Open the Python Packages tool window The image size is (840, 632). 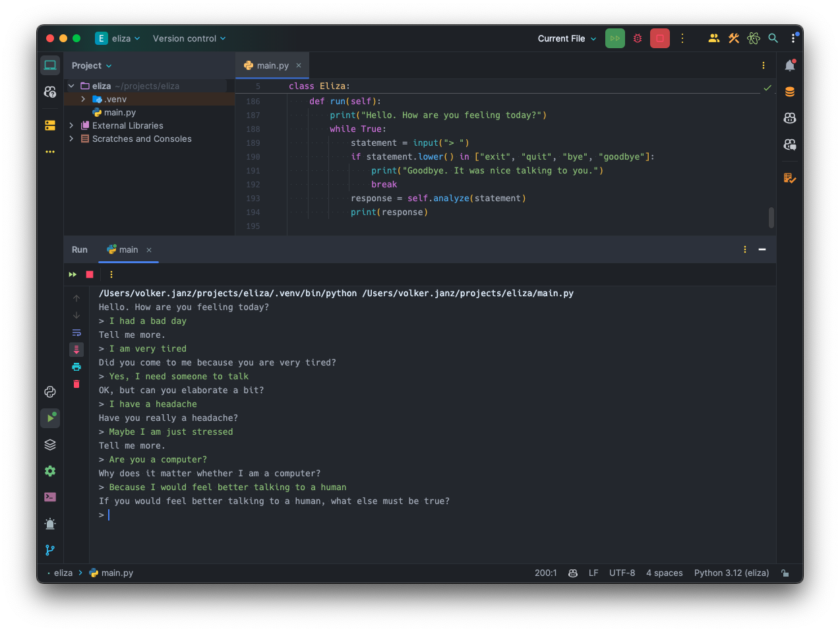pos(50,392)
